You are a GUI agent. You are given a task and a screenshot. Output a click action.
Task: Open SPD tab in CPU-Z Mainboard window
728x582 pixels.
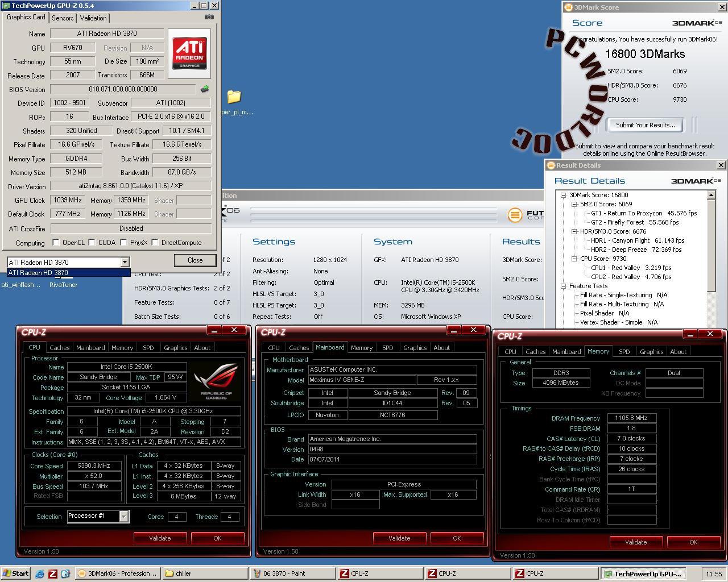click(387, 348)
